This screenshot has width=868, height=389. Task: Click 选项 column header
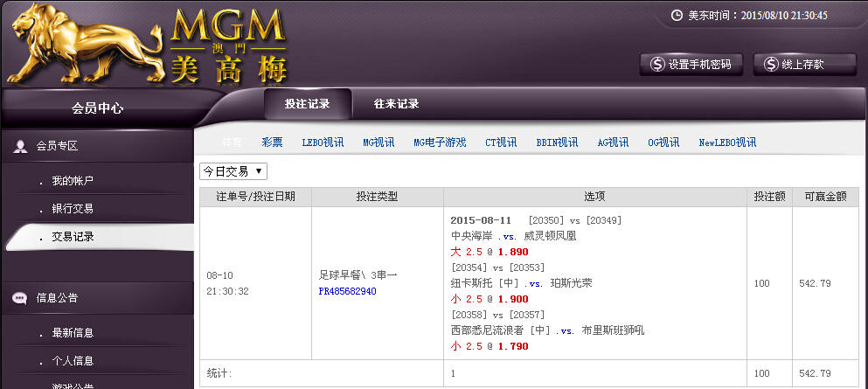tap(595, 197)
